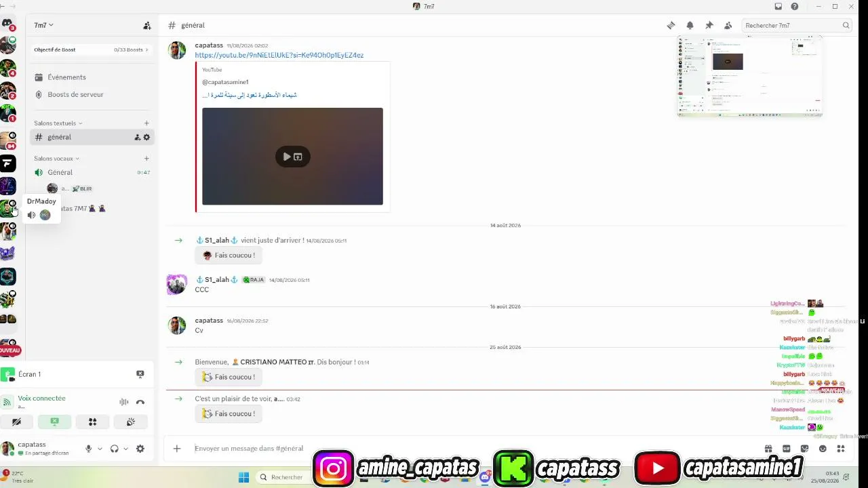Screen dimensions: 868x488
Task: Click the BLIR-tagged user in voice channel
Action: coord(70,188)
